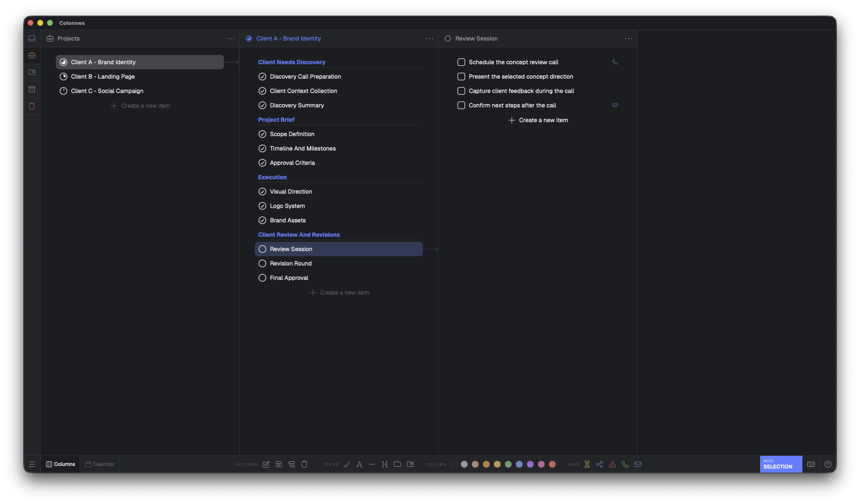Set item type to text (A icon)
Screen dimensions: 860x504
[359, 464]
